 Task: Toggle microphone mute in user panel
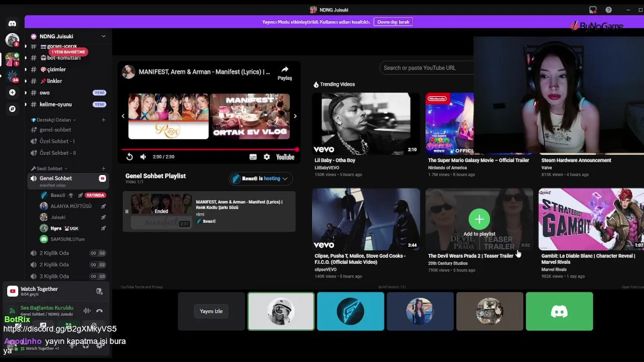71,346
